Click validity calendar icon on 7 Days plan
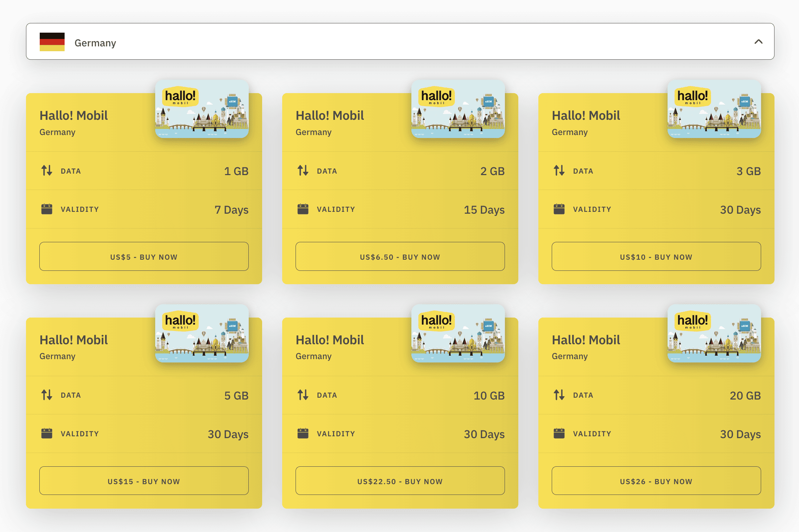 [47, 209]
